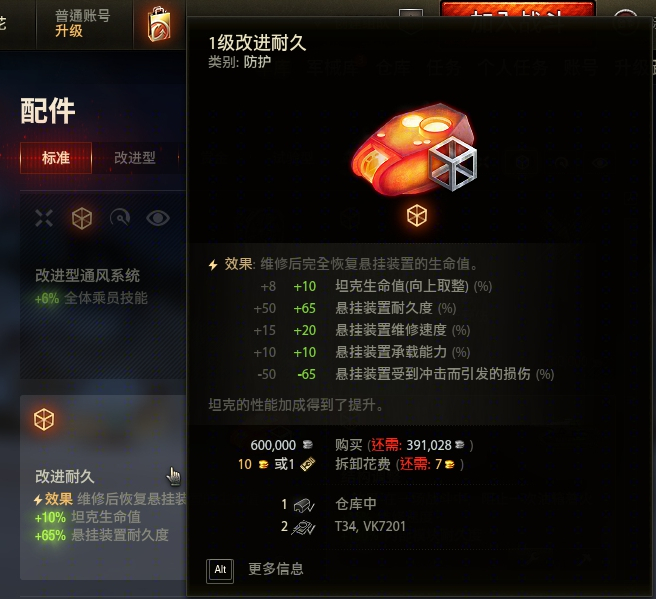
Task: Click the 配件 section heading
Action: 48,111
